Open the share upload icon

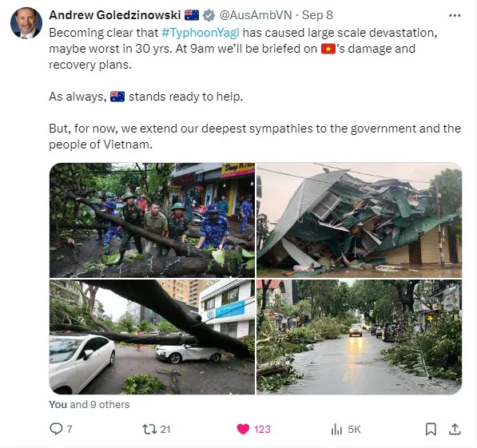click(455, 429)
